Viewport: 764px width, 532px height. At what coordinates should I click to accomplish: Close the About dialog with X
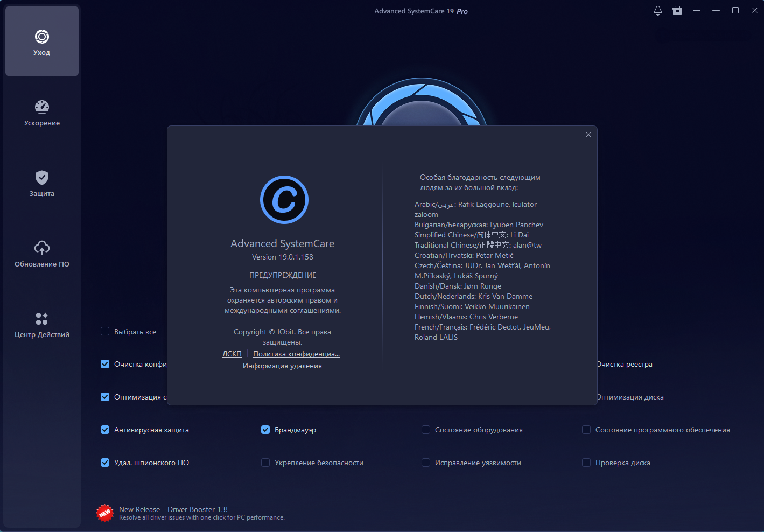point(588,135)
